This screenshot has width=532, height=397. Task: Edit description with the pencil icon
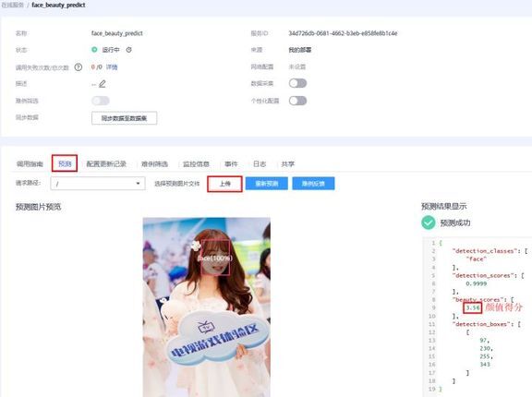[103, 84]
